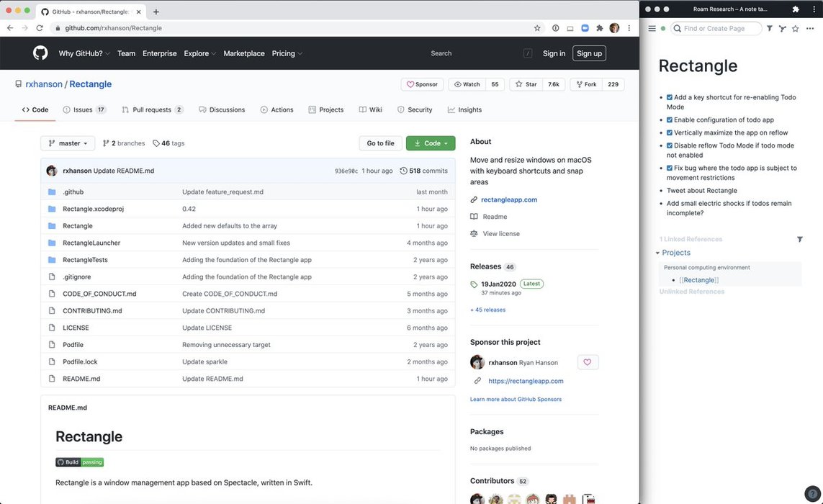Open the Roam hamburger sidebar menu
Viewport: 823px width, 504px height.
point(652,29)
